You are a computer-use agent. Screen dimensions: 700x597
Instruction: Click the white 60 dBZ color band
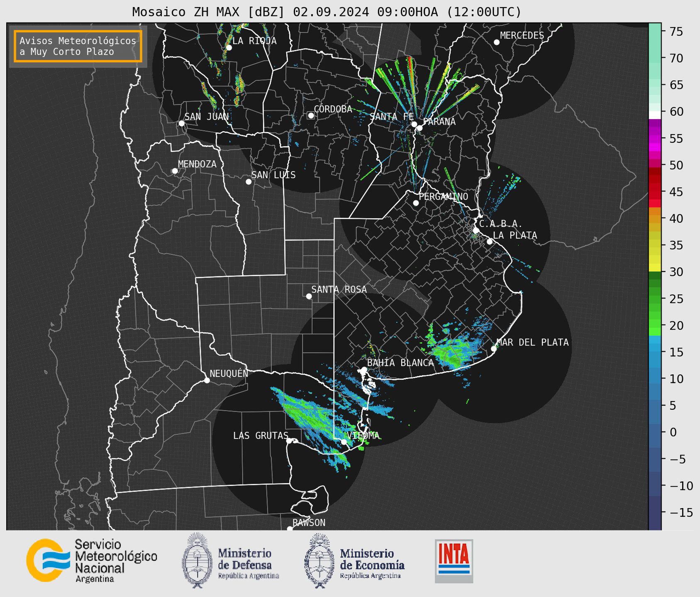(x=655, y=115)
